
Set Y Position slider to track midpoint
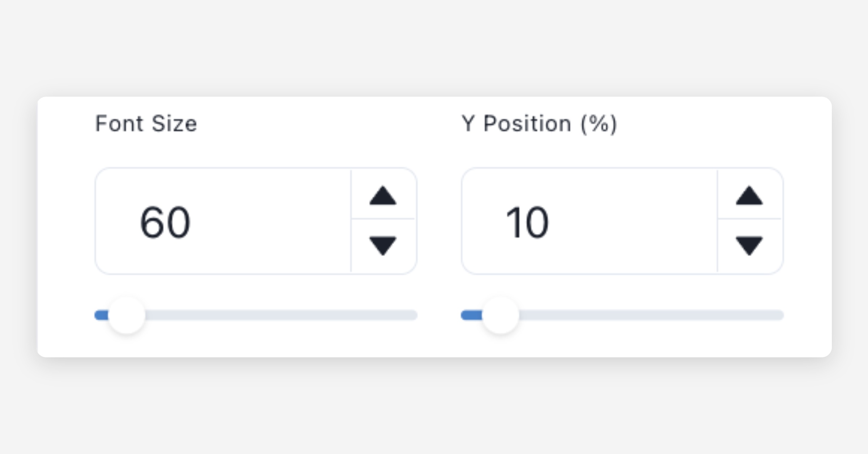click(622, 315)
